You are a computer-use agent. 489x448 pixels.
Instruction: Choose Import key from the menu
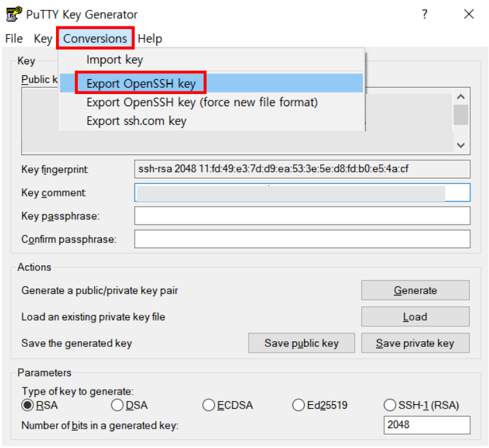click(211, 59)
